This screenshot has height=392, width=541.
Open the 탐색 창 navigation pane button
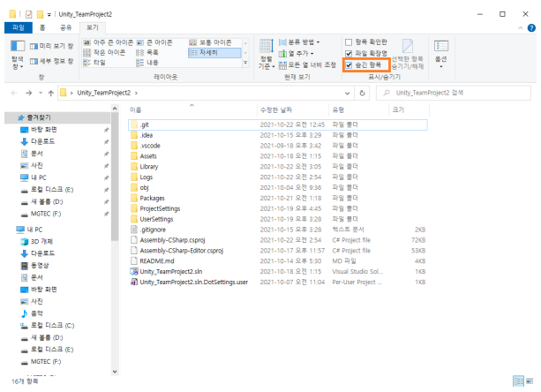[18, 55]
